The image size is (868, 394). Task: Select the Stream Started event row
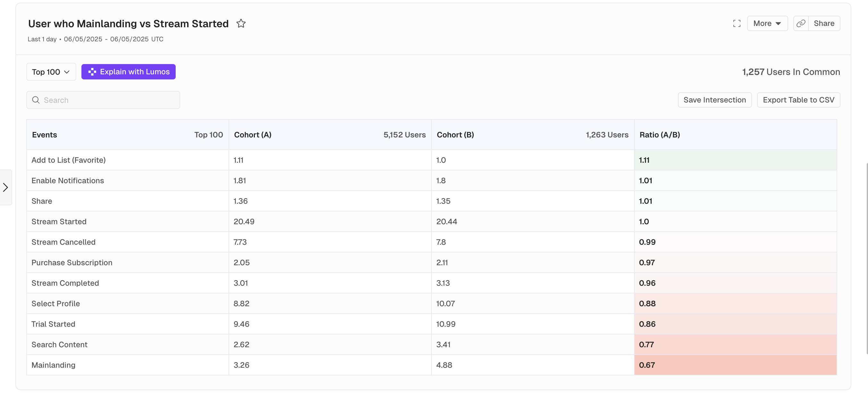click(59, 222)
